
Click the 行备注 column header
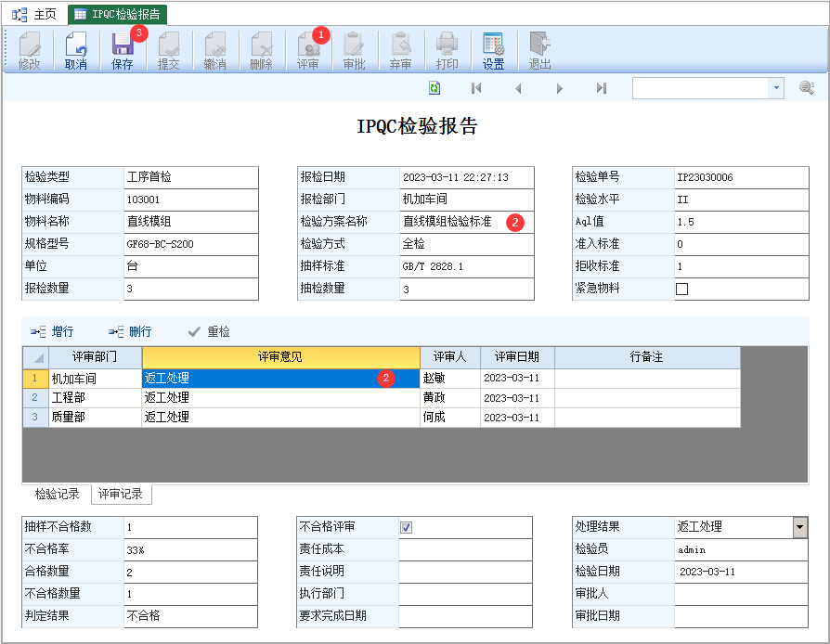click(x=647, y=357)
